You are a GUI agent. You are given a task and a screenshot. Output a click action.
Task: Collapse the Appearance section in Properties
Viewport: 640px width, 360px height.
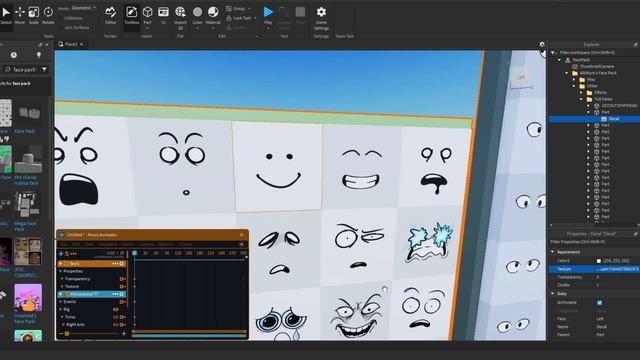(x=553, y=252)
